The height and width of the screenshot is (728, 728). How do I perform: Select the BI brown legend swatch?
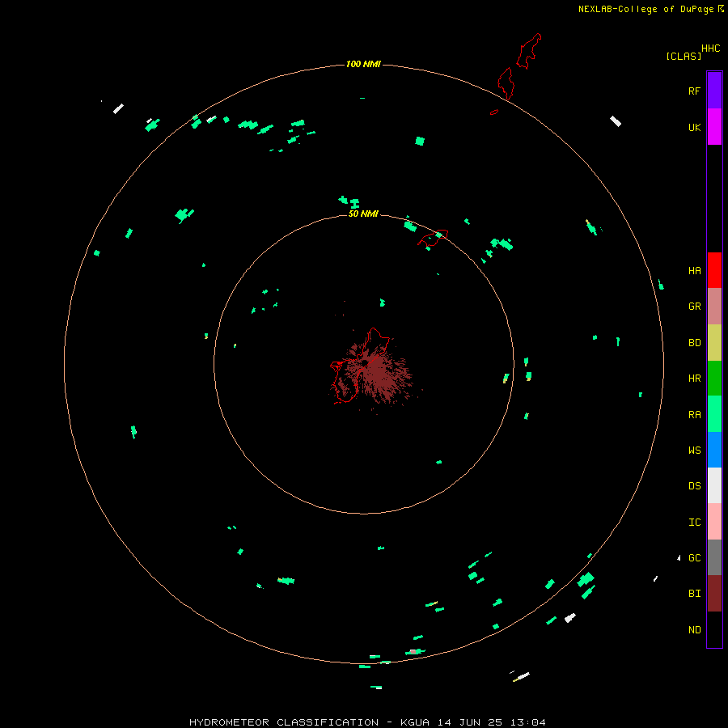coord(714,594)
